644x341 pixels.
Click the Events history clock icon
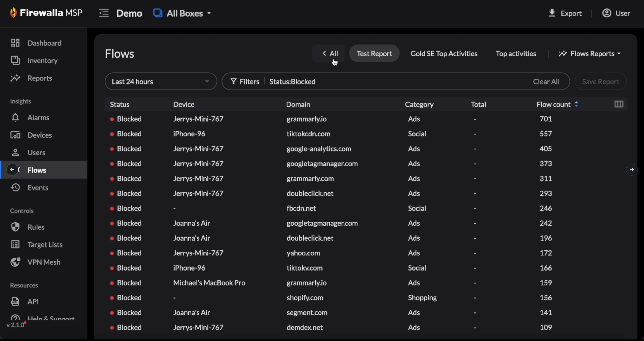[15, 187]
